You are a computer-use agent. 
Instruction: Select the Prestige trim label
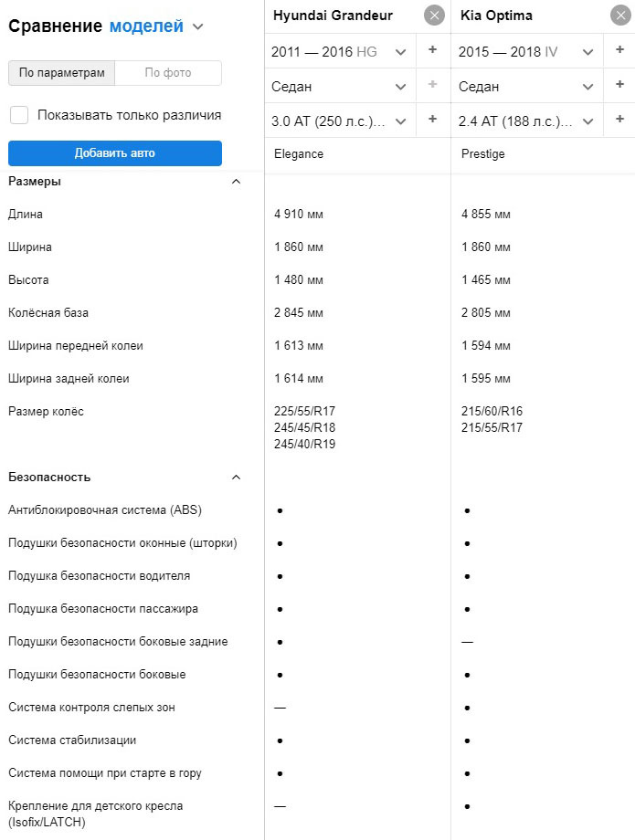[x=482, y=154]
